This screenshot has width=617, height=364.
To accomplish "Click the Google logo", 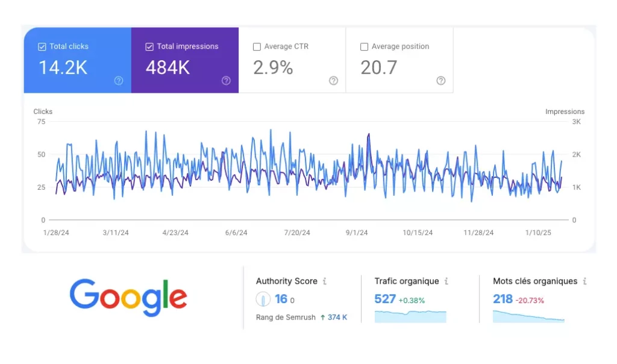I will tap(128, 298).
